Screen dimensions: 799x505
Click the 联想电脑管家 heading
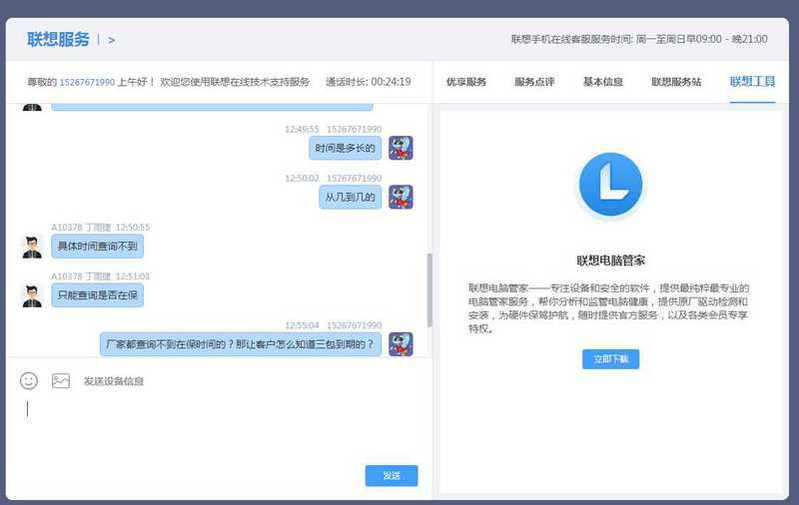tap(610, 260)
